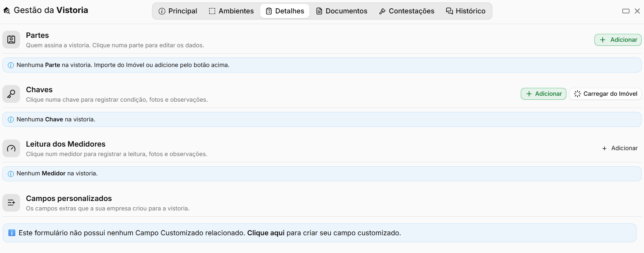Viewport: 644px width, 253px height.
Task: Click the Os campos extras description text
Action: (x=108, y=208)
